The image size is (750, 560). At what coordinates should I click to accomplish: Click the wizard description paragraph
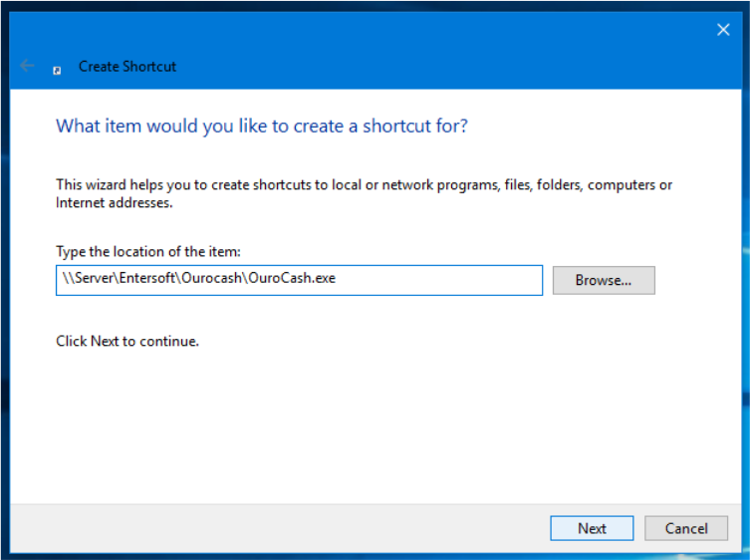[364, 193]
